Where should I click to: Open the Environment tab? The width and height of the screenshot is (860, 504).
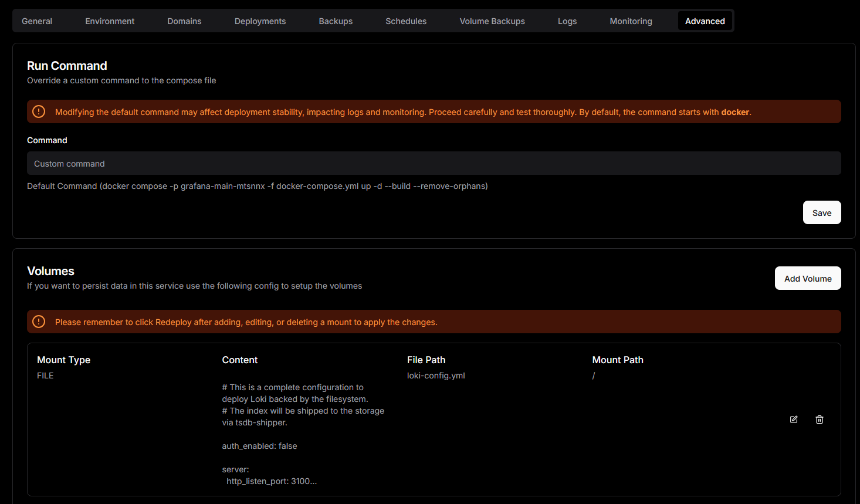coord(110,21)
